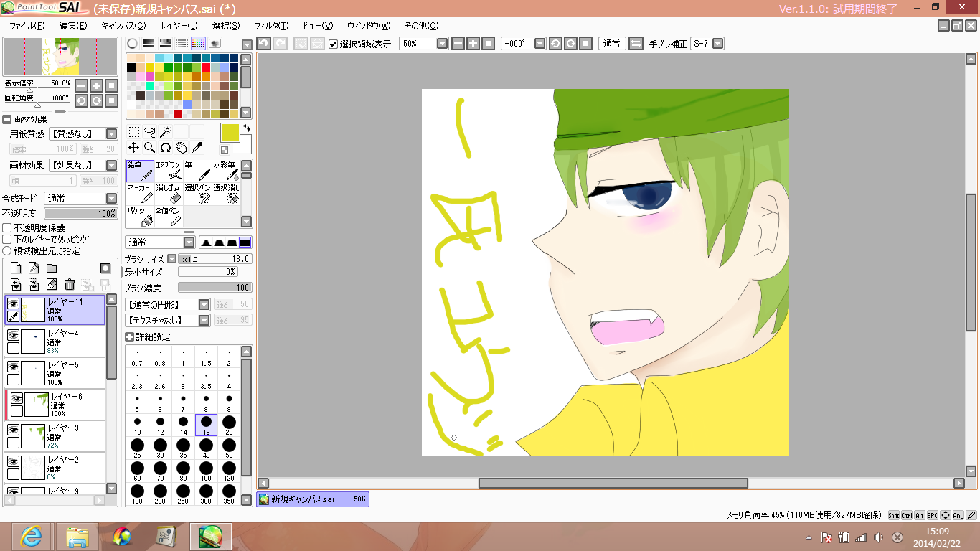Delete the selected layer with trash icon
The width and height of the screenshot is (980, 551).
(70, 285)
